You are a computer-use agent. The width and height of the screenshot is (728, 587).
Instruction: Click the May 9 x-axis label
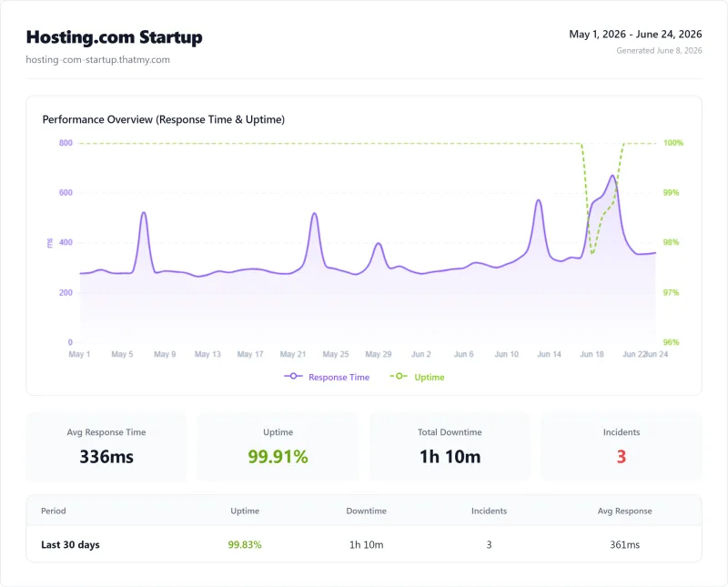[165, 354]
